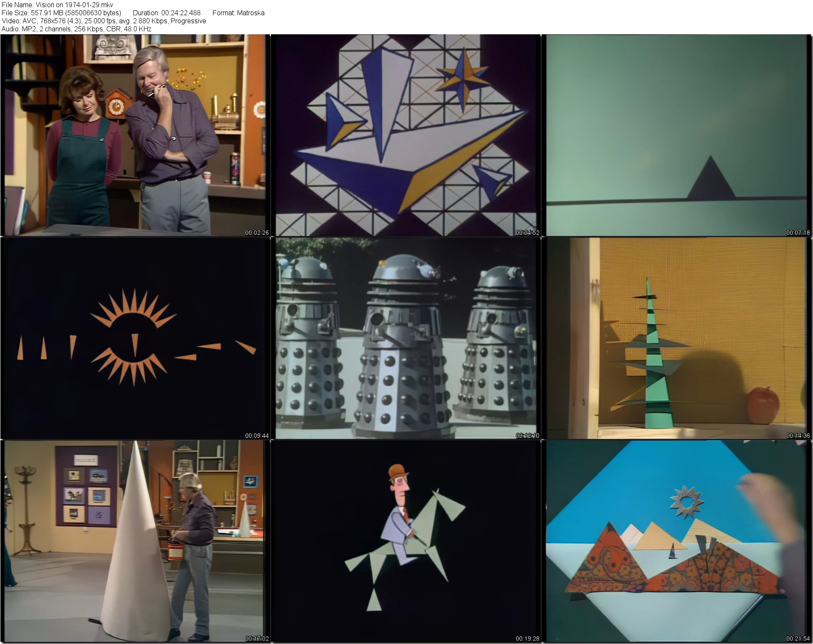Image resolution: width=813 pixels, height=644 pixels.
Task: Click the large white cone studio thumbnail
Action: pos(135,541)
